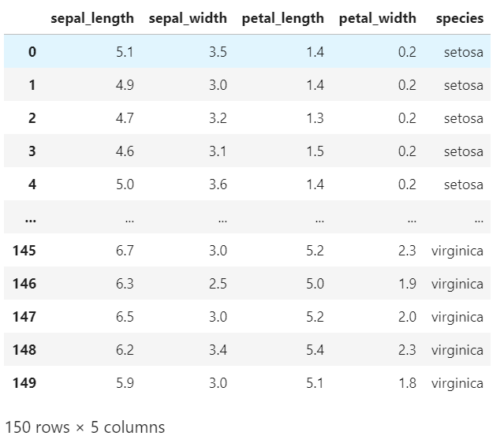Click the ellipsis row index cell

coord(31,220)
